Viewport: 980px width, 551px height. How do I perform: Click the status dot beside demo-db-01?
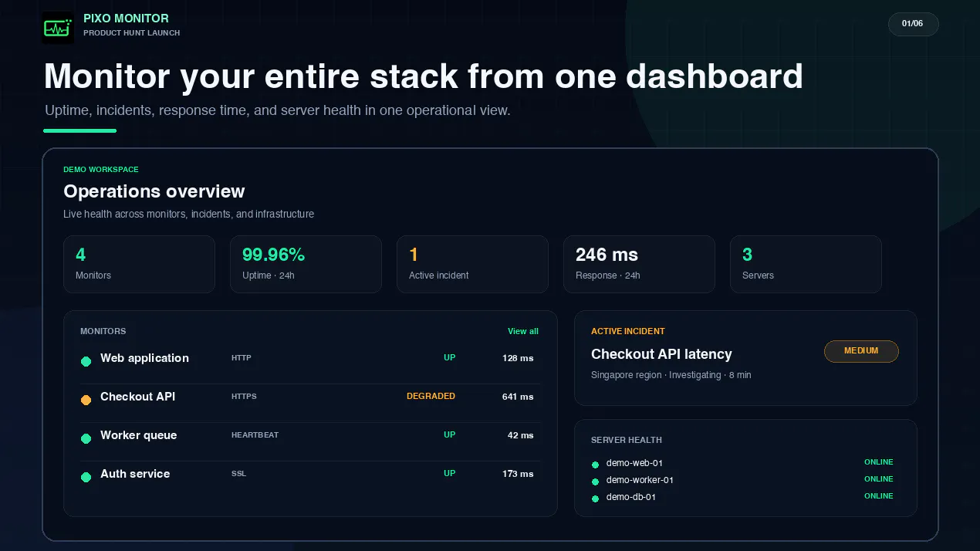click(x=595, y=499)
